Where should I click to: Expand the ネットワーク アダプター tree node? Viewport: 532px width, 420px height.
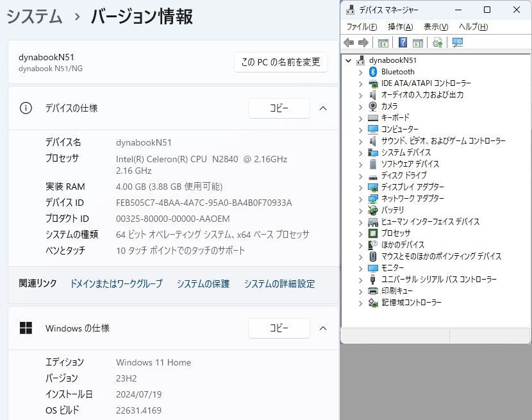pyautogui.click(x=361, y=199)
